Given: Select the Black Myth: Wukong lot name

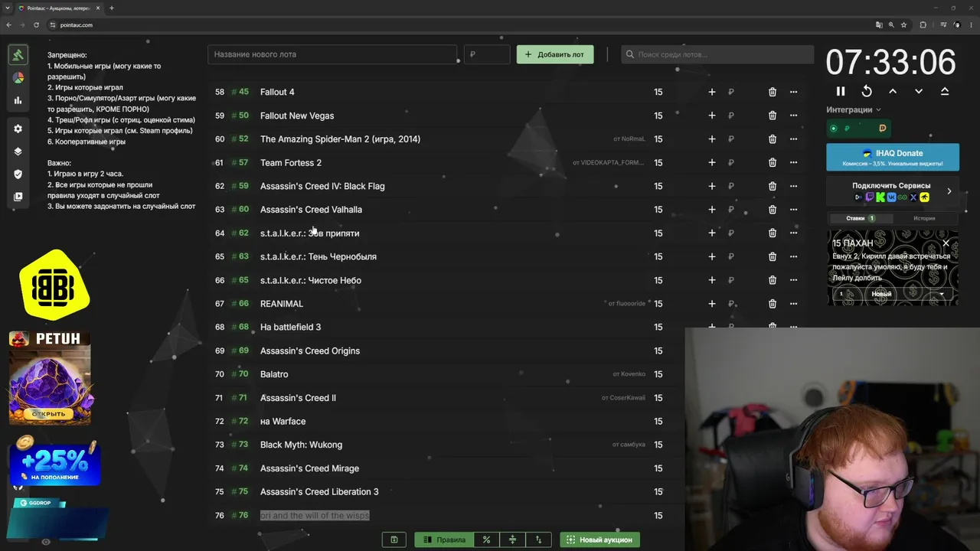Looking at the screenshot, I should coord(301,445).
